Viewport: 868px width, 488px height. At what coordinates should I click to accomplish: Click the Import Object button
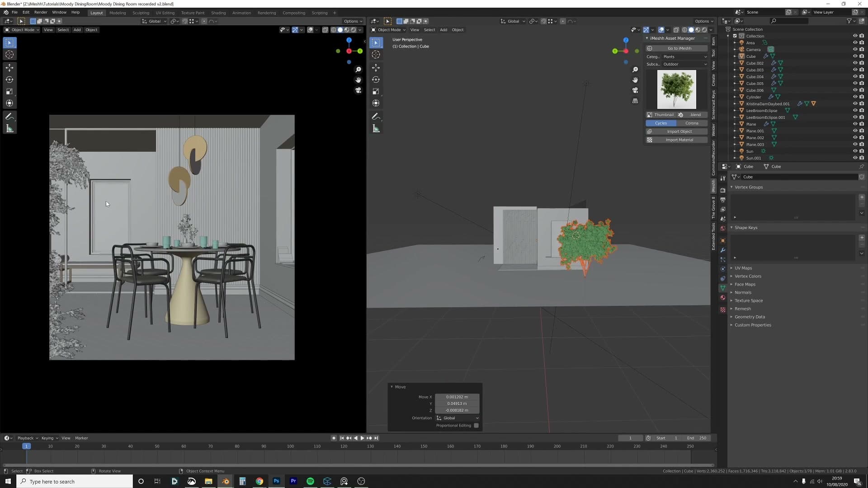pos(677,131)
